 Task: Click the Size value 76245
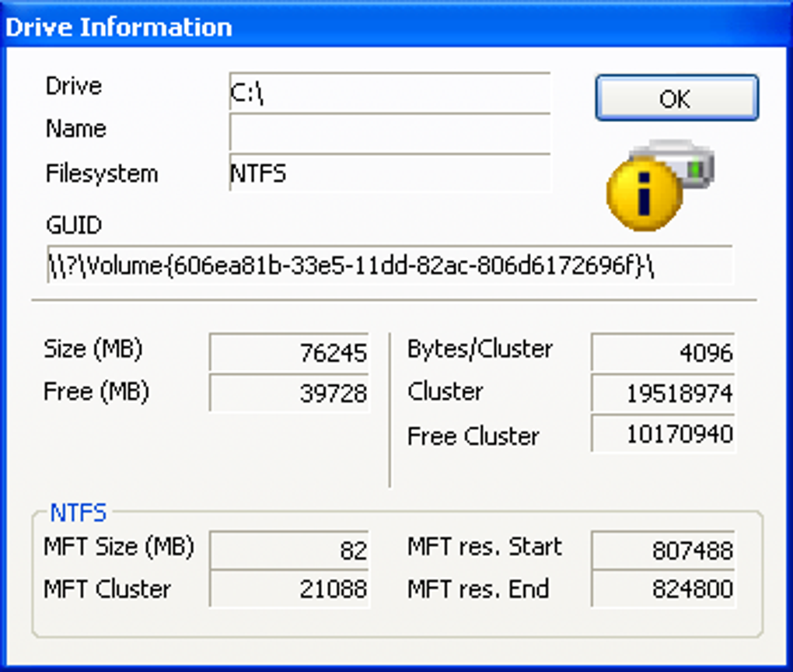[x=289, y=352]
